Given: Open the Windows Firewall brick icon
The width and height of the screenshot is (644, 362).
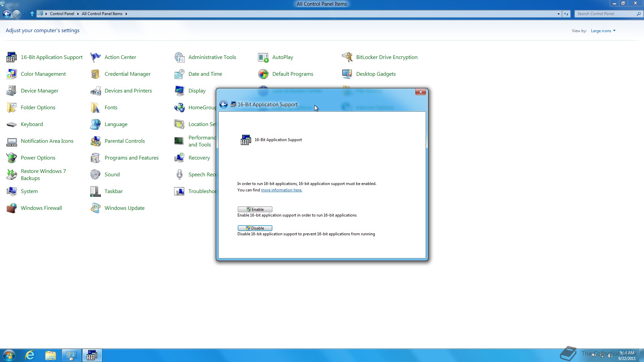Looking at the screenshot, I should 11,208.
